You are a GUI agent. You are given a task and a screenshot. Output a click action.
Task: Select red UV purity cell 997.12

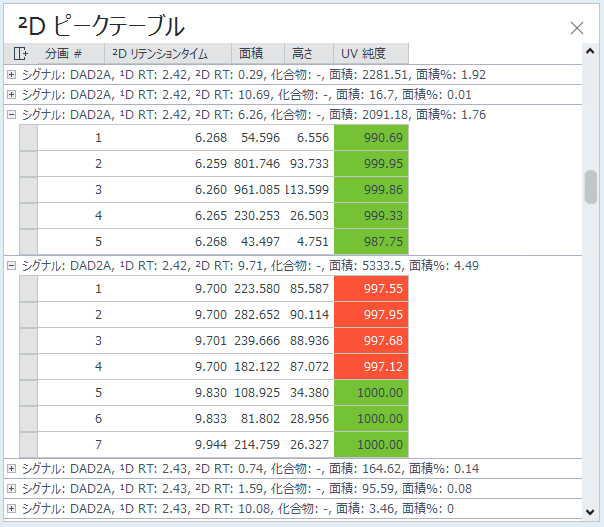pos(371,367)
